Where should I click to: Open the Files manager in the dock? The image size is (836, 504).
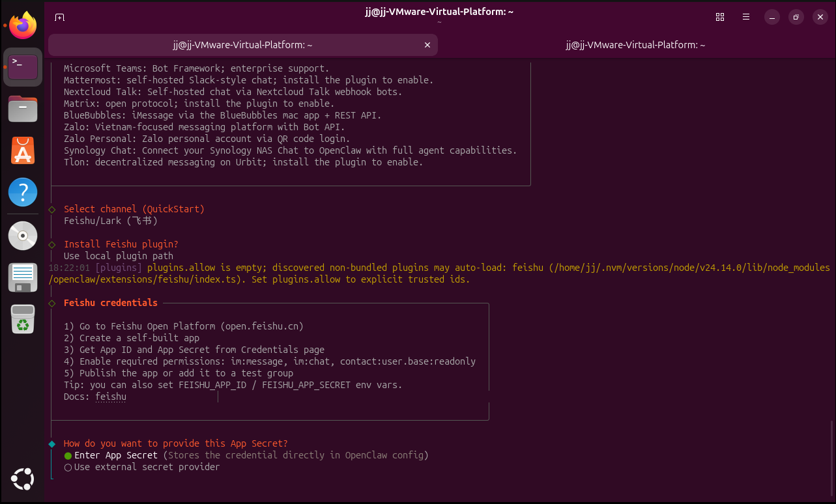(x=23, y=109)
